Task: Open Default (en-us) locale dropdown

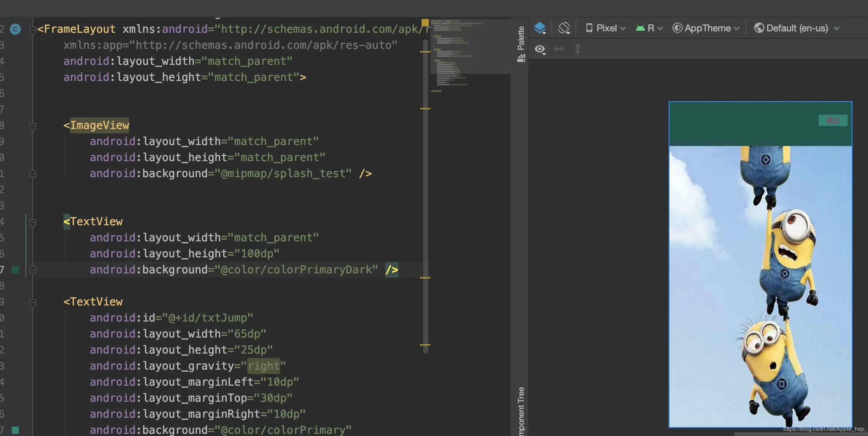Action: pyautogui.click(x=797, y=28)
